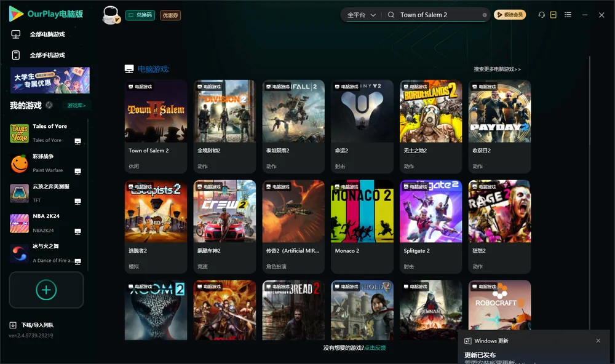Open the 命运2 Destiny 2 card
Screen dimensions: 615x364
[362, 126]
